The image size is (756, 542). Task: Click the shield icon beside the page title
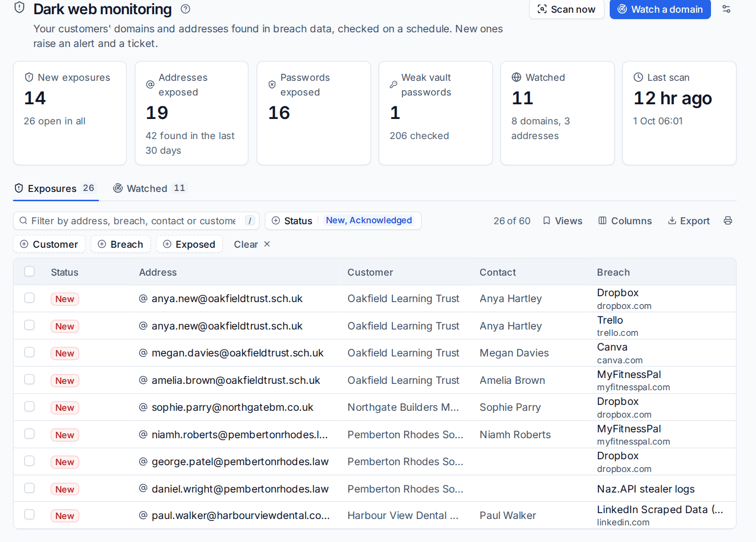[x=20, y=7]
